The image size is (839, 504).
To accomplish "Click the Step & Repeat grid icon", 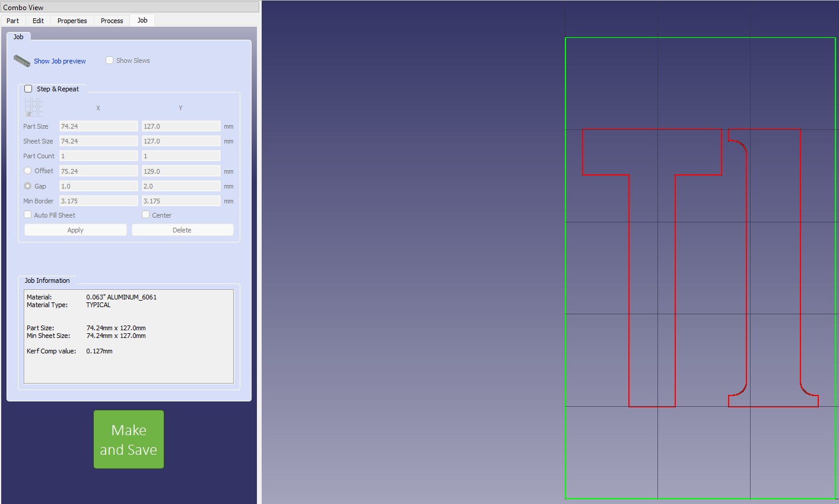I will (33, 107).
